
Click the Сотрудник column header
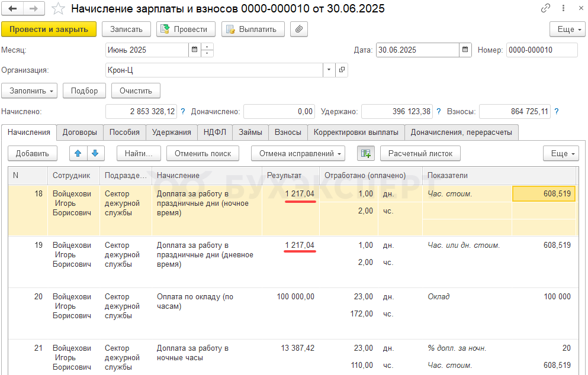click(x=73, y=175)
